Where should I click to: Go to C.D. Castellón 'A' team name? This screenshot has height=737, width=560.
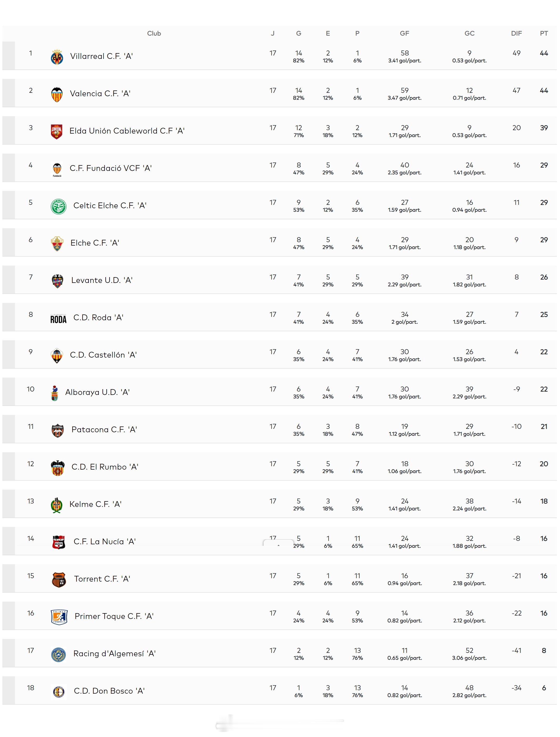point(103,355)
